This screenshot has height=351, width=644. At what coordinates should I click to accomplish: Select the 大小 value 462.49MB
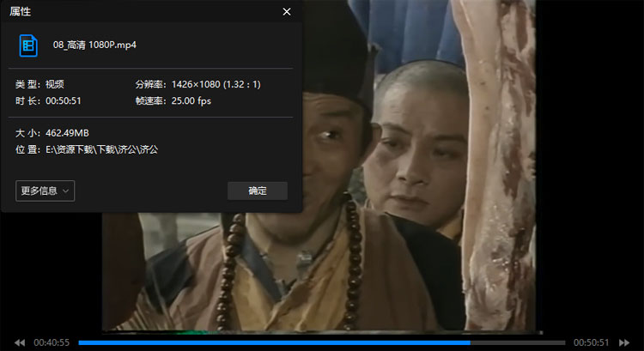(x=67, y=133)
